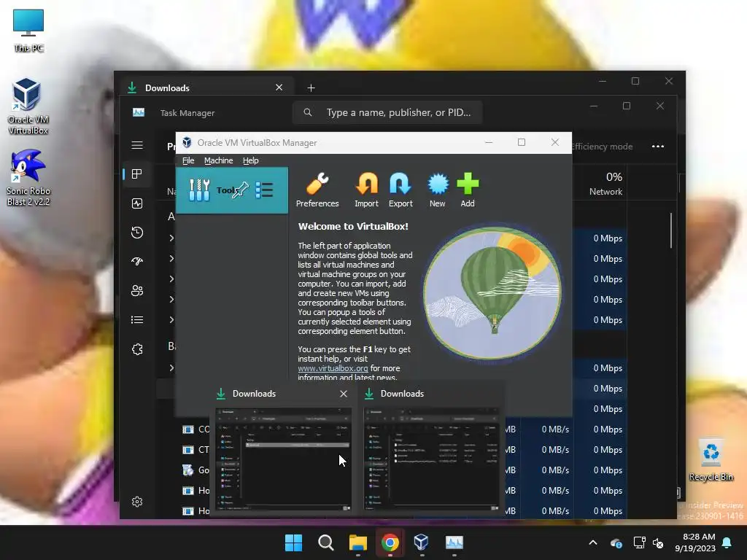The width and height of the screenshot is (747, 560).
Task: Open Task Manager Services page icon
Action: (137, 349)
